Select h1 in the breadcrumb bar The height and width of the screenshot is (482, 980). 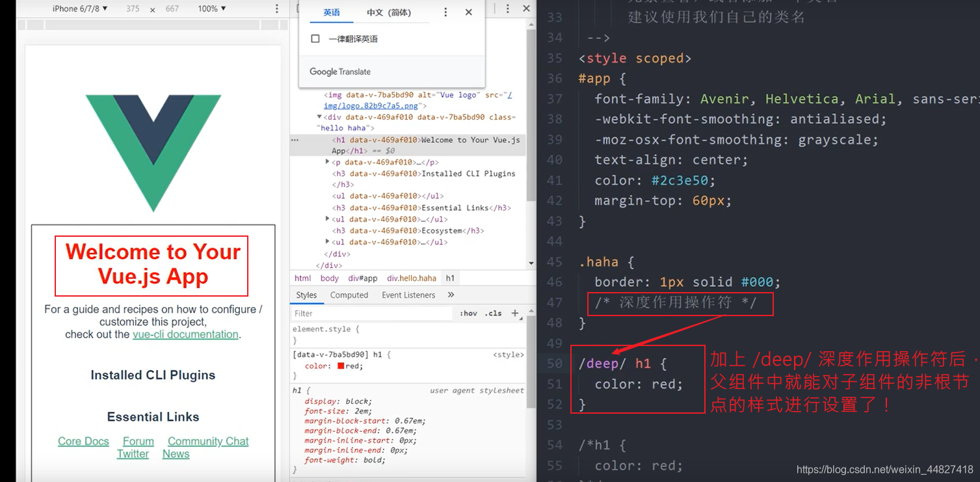[x=450, y=278]
